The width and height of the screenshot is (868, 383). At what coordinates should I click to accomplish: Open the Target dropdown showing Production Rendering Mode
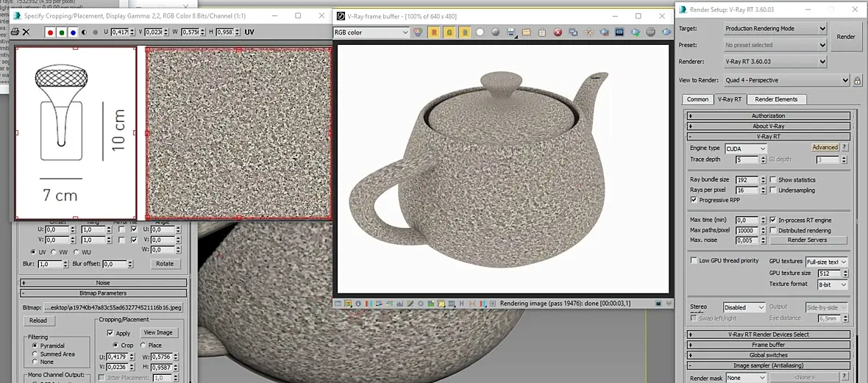(x=775, y=28)
